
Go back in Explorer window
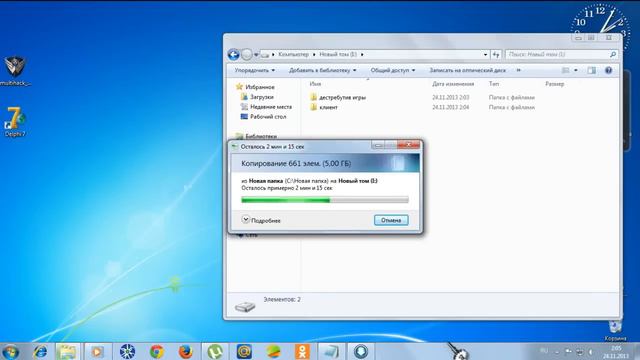233,54
